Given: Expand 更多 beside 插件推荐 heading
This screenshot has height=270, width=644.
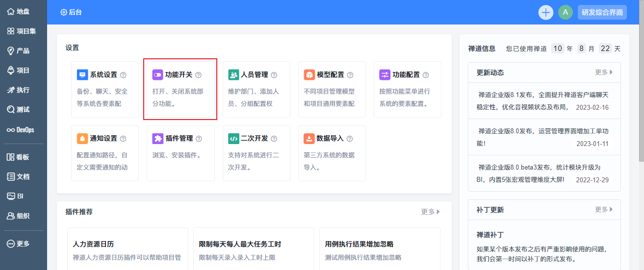Looking at the screenshot, I should (430, 212).
